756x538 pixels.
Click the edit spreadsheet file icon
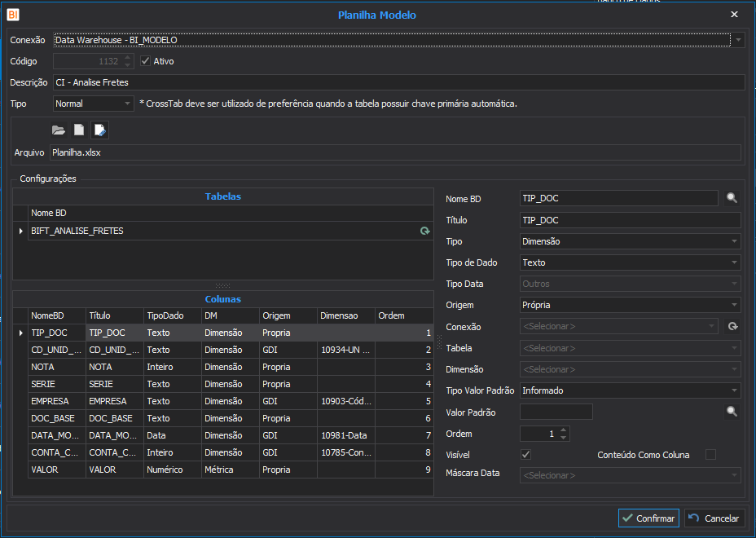click(x=99, y=130)
